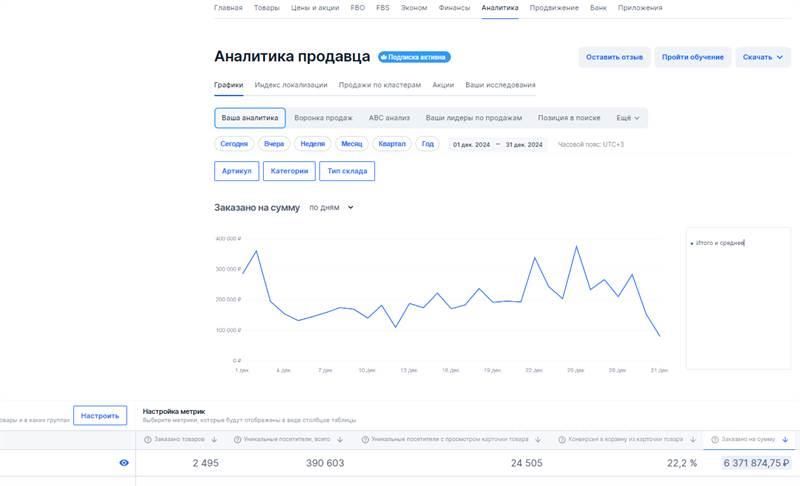Screen dimensions: 800x486
Task: Select the 'Квартал' period chip
Action: (x=392, y=144)
